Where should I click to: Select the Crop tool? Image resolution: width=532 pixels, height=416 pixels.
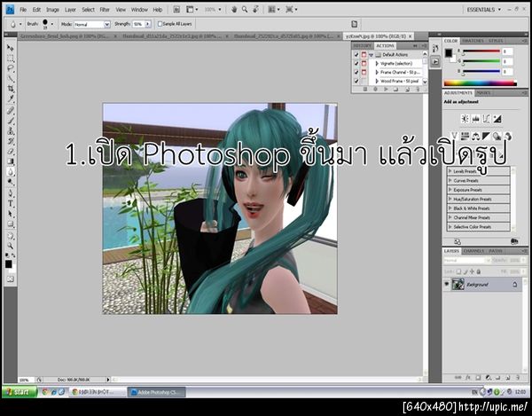click(10, 89)
